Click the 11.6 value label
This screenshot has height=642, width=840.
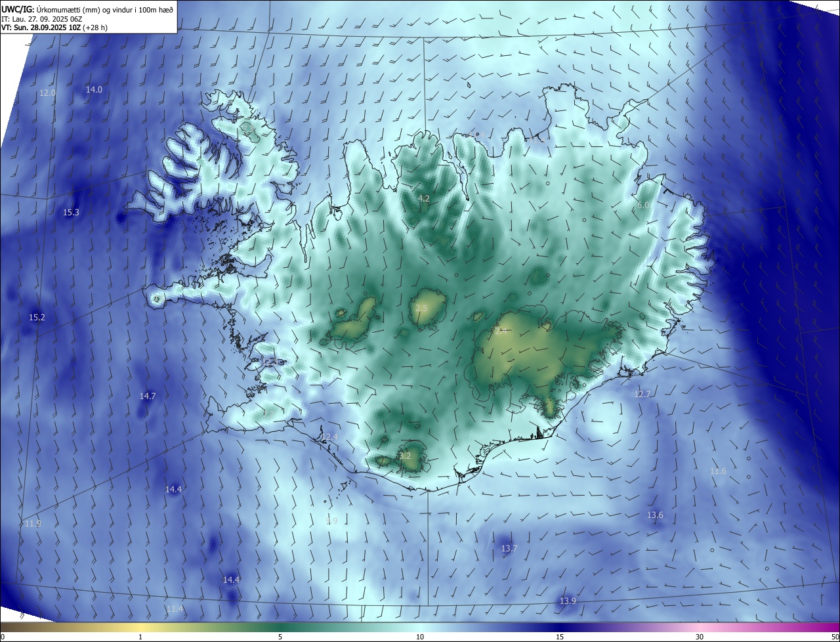pyautogui.click(x=719, y=471)
